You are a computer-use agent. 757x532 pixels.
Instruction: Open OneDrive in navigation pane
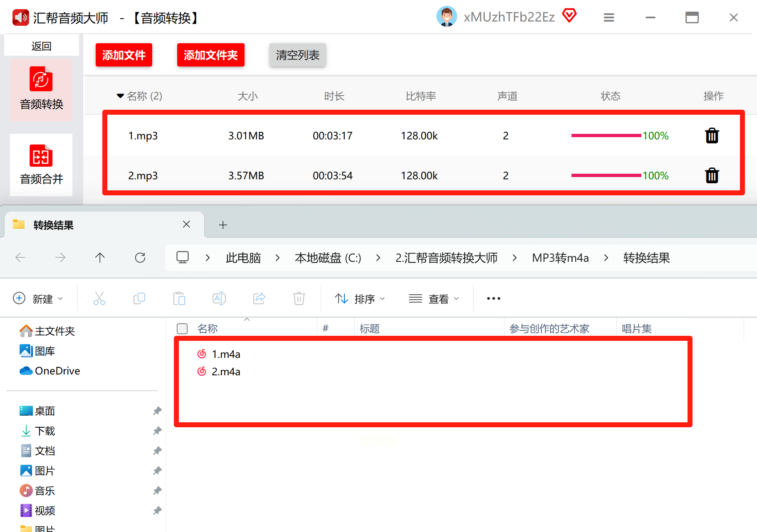pos(50,371)
